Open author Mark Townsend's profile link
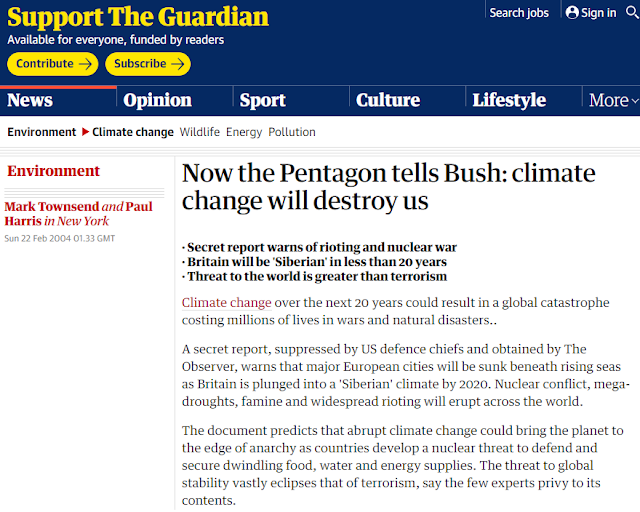 point(52,207)
